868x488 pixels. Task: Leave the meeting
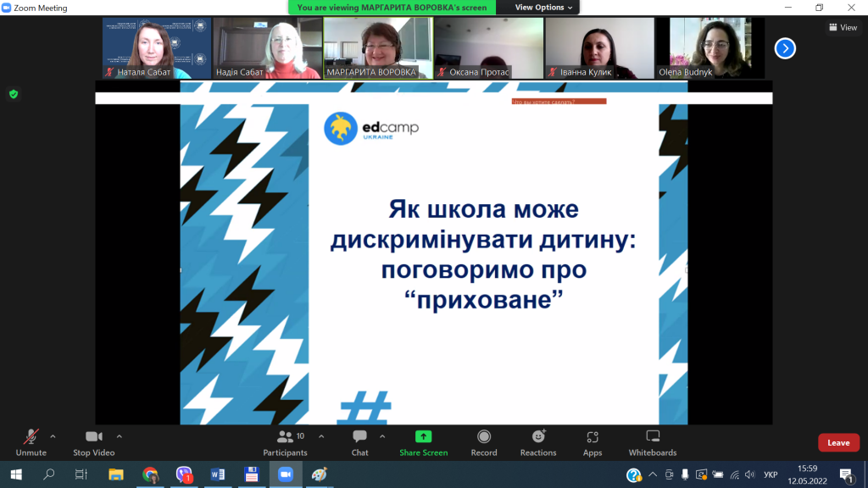click(837, 442)
